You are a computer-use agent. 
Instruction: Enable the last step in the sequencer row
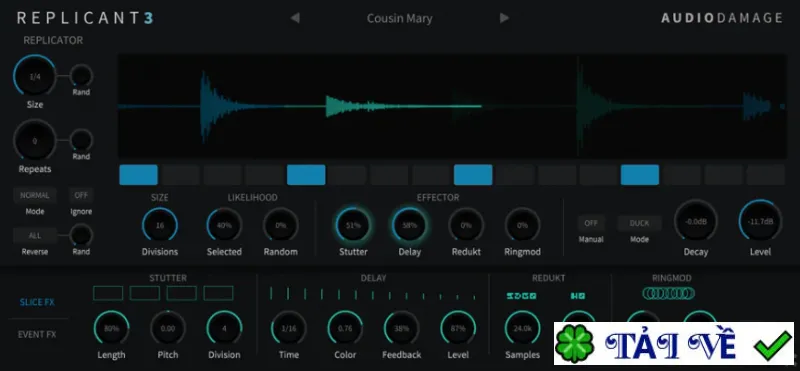tap(765, 175)
